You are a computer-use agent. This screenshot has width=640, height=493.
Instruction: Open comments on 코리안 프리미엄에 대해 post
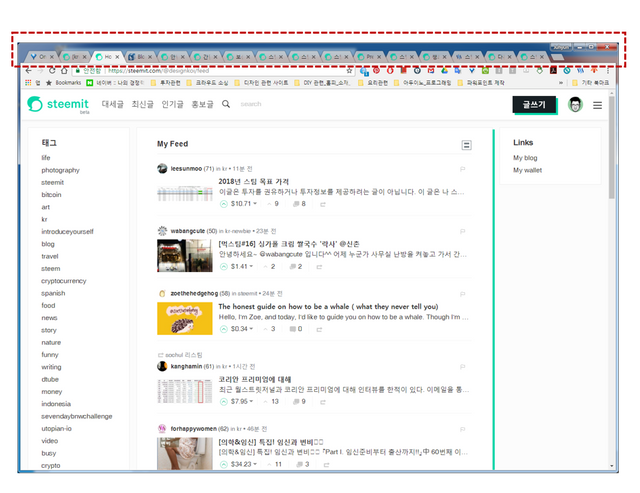(x=299, y=402)
